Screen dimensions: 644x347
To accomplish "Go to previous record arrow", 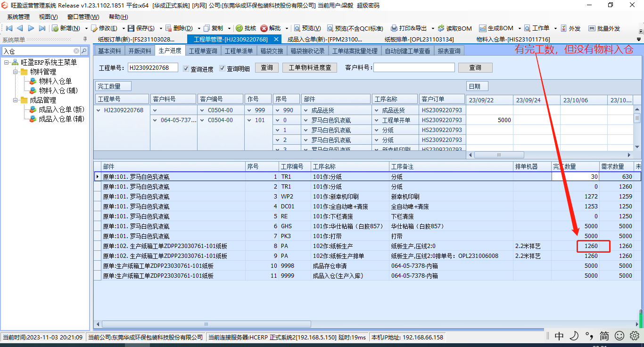I will click(x=19, y=28).
